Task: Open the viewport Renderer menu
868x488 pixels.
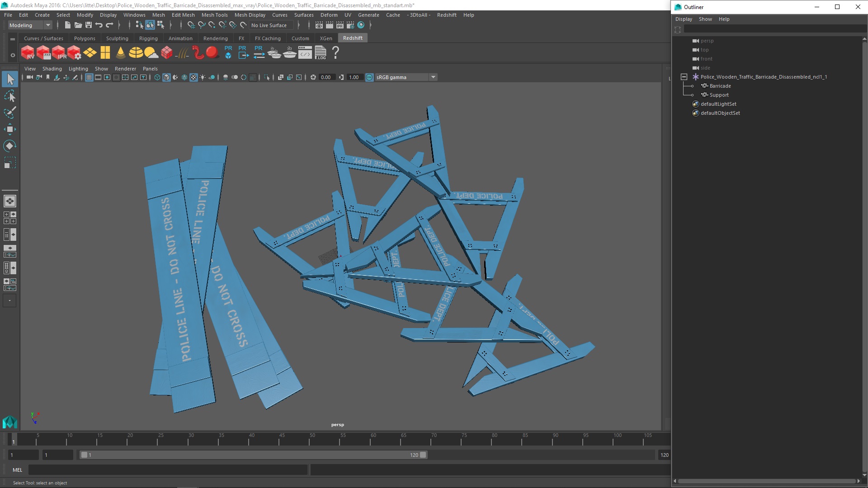Action: tap(125, 69)
